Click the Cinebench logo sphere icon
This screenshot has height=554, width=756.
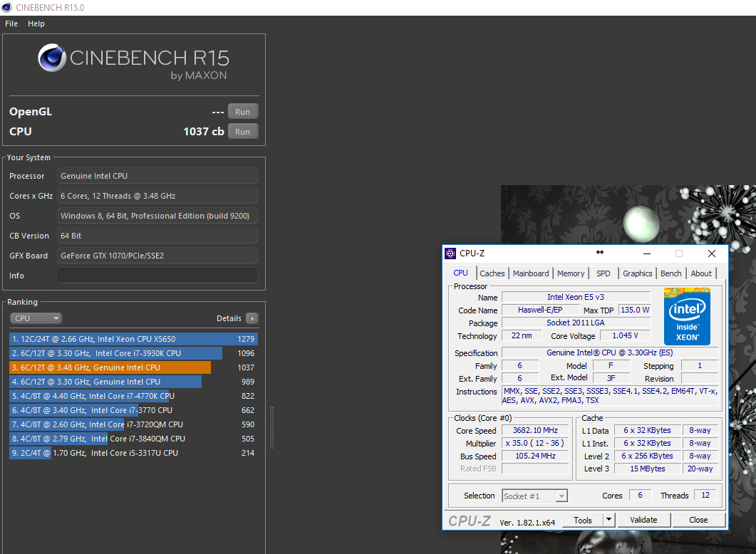pos(52,58)
